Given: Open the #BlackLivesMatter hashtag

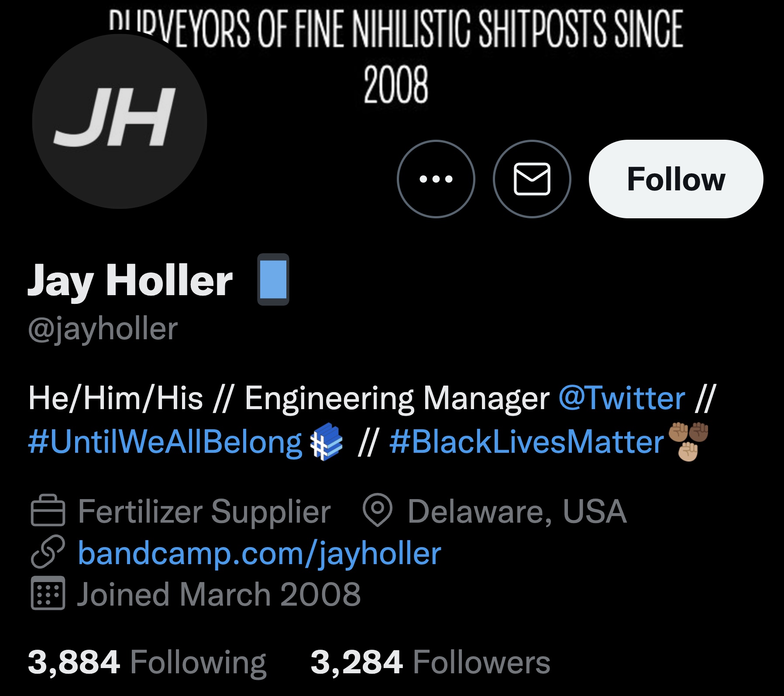Looking at the screenshot, I should 526,442.
